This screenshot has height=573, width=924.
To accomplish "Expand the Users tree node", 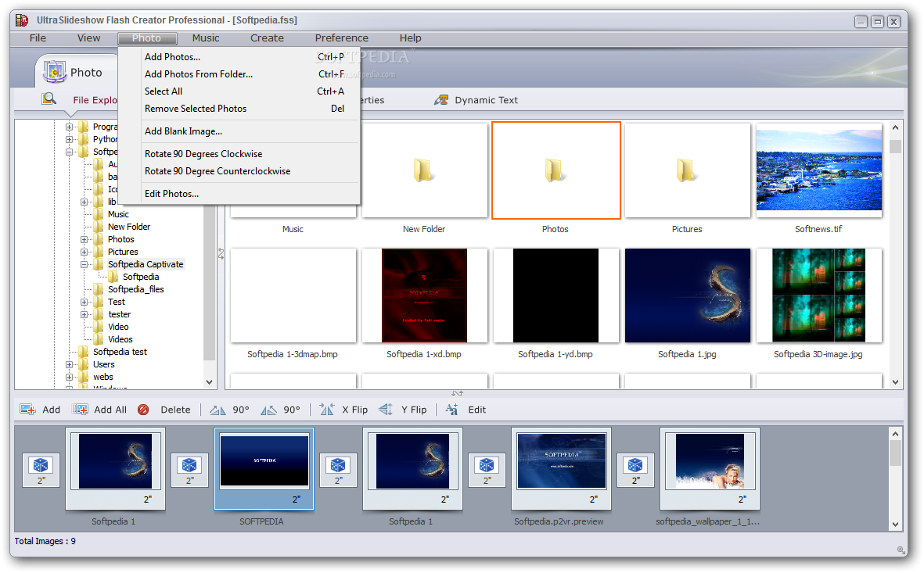I will click(x=69, y=364).
